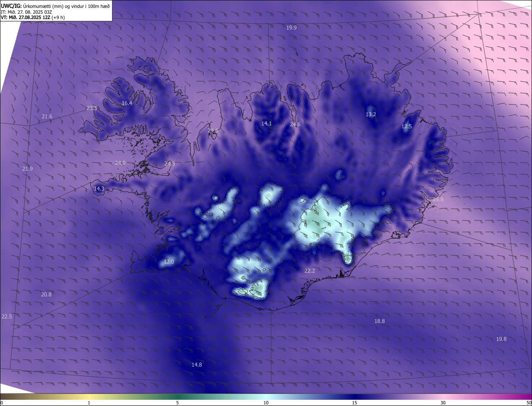Select the initial time line 'IT: Mið. 27. 08. 2025 03Z'
Screen dimensions: 532x406
pyautogui.click(x=26, y=12)
